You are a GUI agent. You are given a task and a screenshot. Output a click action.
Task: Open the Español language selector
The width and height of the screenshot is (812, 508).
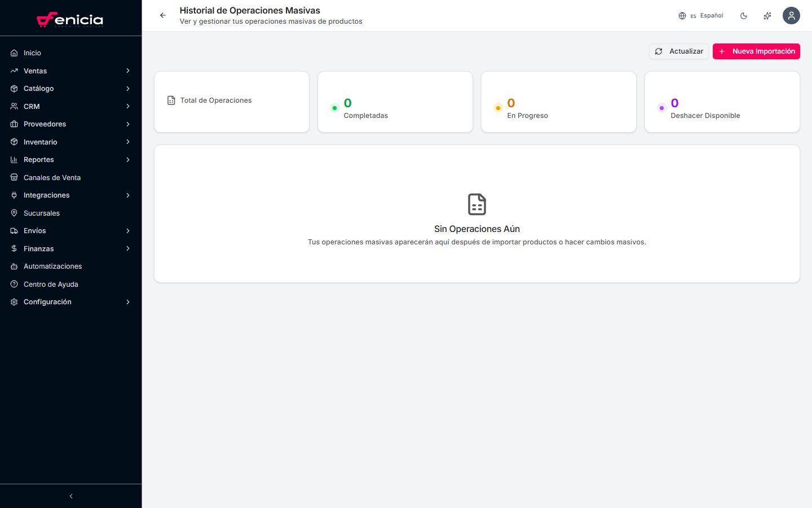[x=711, y=16]
